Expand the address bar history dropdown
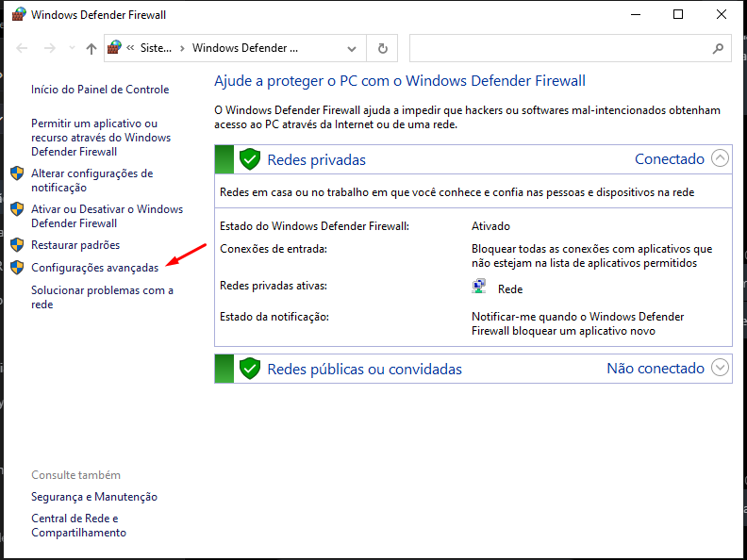Viewport: 747px width, 560px height. click(352, 49)
